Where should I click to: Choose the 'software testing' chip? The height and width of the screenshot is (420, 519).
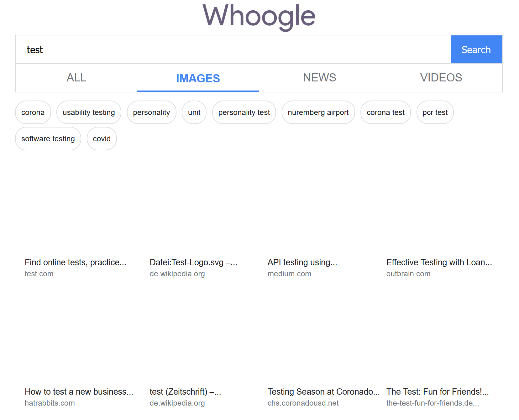(x=48, y=139)
